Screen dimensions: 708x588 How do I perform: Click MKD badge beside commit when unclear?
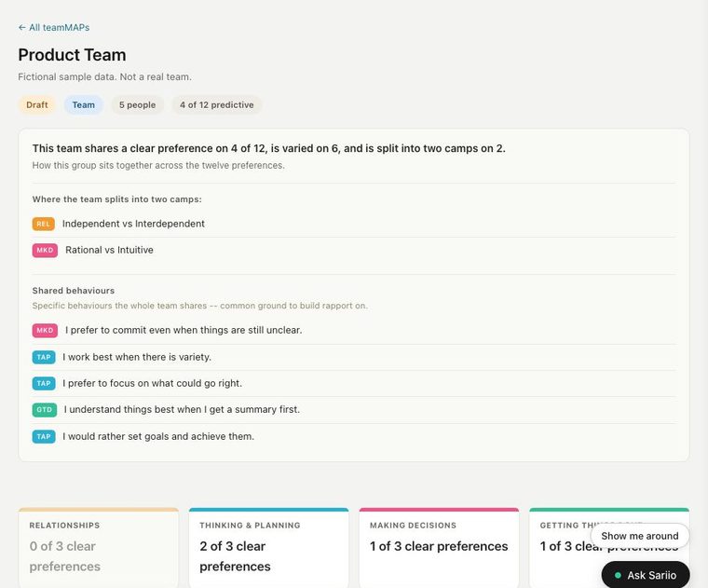pyautogui.click(x=45, y=331)
